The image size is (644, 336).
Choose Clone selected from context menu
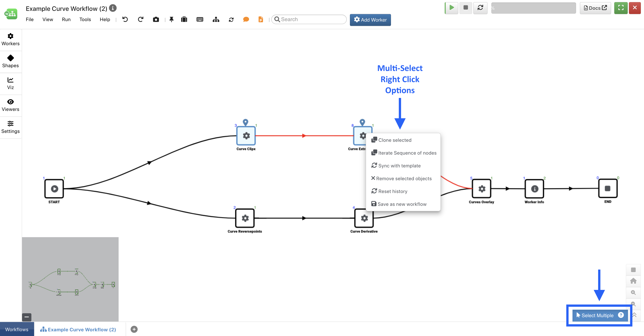pos(395,140)
